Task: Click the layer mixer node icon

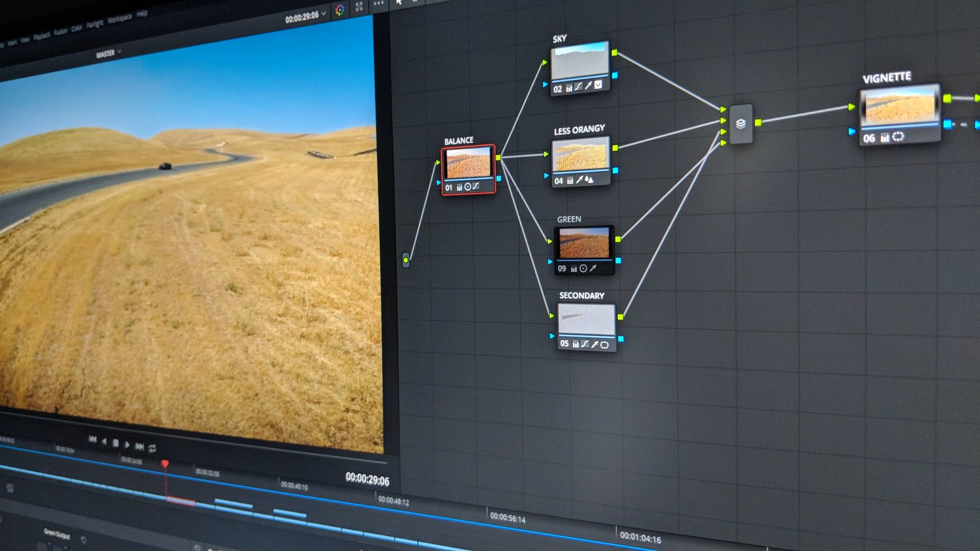Action: tap(741, 124)
